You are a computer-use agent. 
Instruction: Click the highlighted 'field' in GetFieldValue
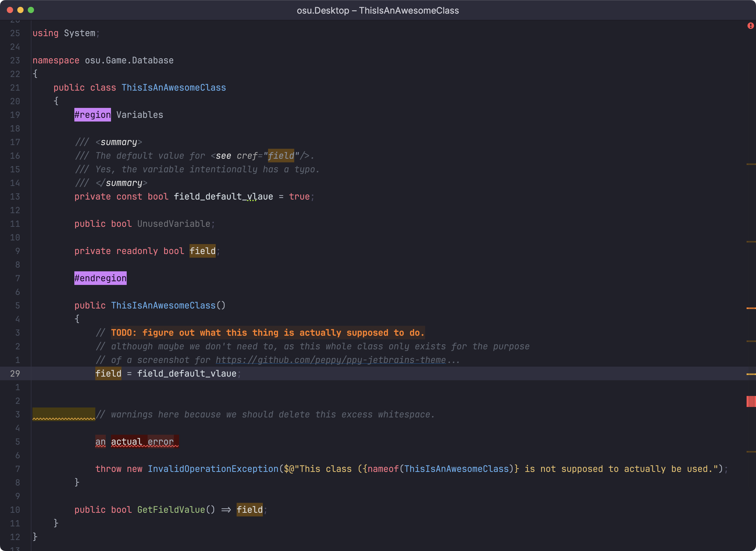(x=249, y=510)
